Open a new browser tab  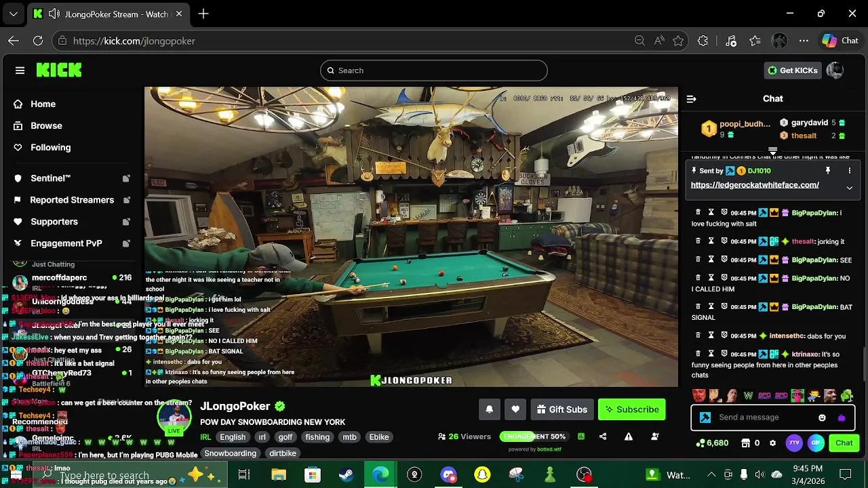tap(203, 14)
